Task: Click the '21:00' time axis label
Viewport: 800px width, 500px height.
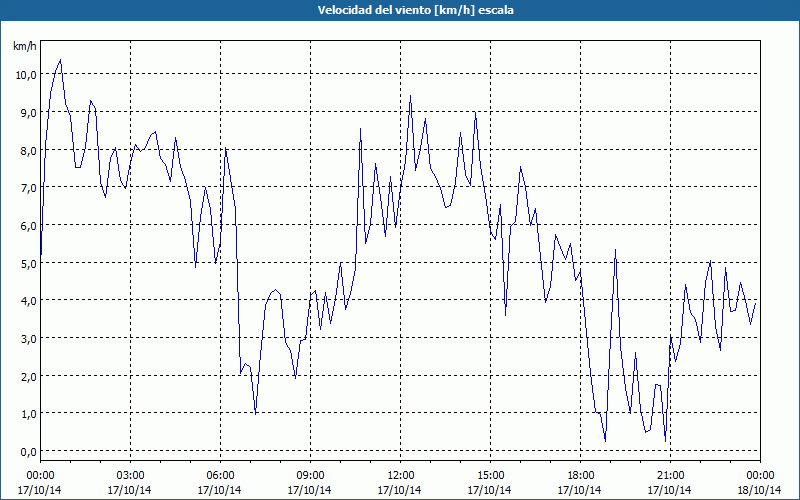Action: pyautogui.click(x=670, y=476)
